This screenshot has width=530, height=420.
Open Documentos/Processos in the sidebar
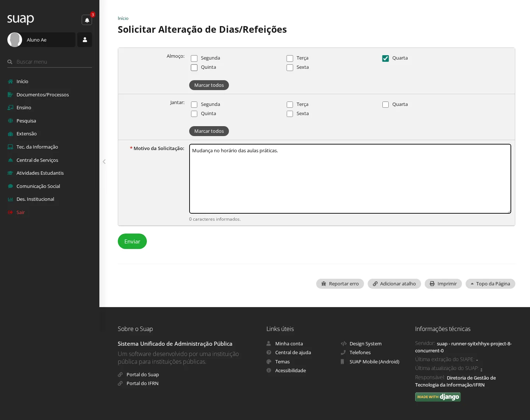(x=43, y=95)
